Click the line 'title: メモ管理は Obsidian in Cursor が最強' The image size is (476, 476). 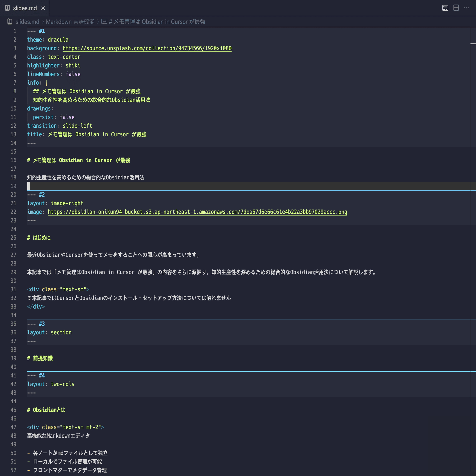(87, 134)
